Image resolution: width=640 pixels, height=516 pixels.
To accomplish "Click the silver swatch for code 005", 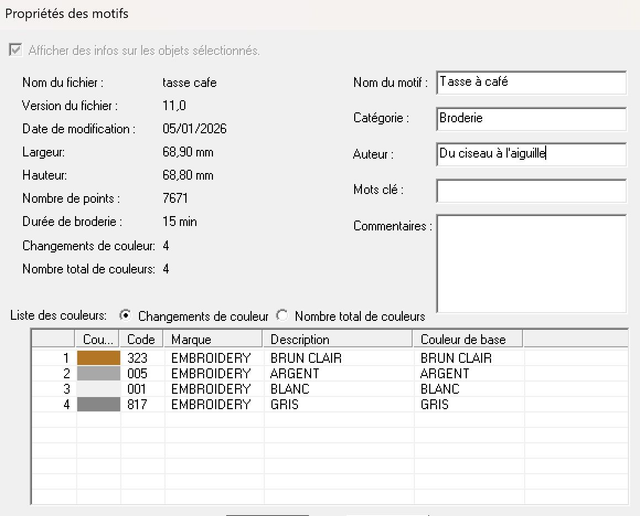I will pyautogui.click(x=99, y=373).
